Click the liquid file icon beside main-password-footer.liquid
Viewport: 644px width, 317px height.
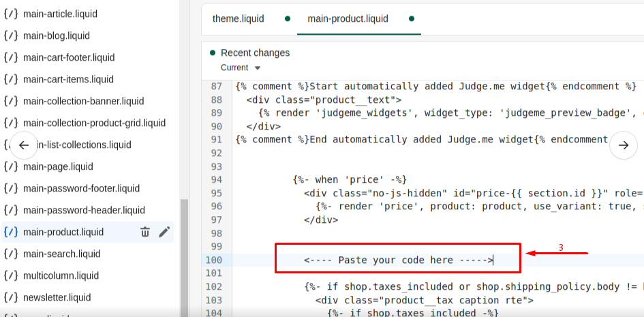tap(11, 188)
